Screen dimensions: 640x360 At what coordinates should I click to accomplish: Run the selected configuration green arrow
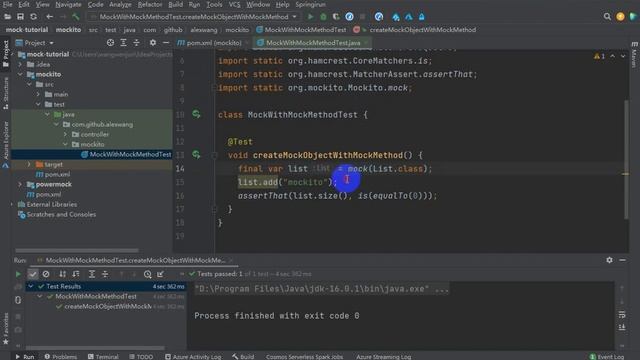[310, 17]
